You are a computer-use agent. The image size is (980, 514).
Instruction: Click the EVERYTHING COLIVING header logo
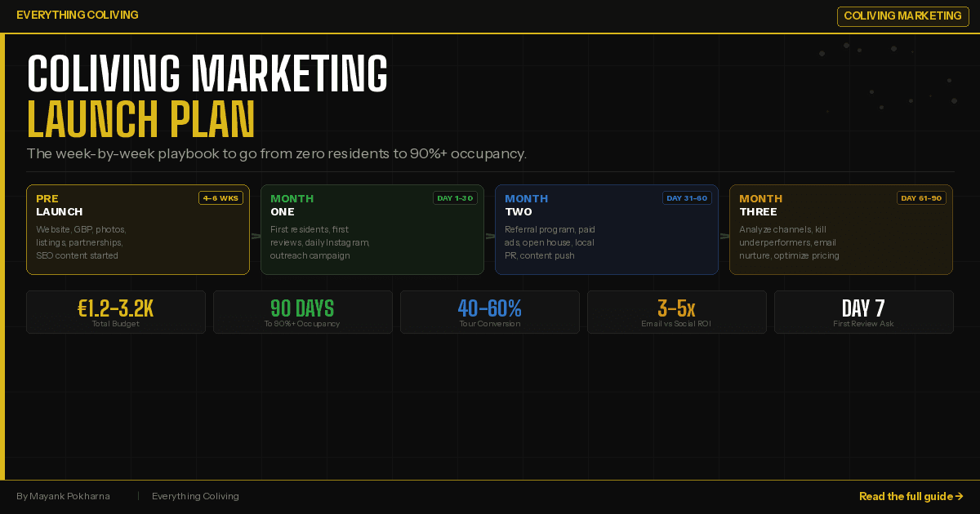point(78,15)
